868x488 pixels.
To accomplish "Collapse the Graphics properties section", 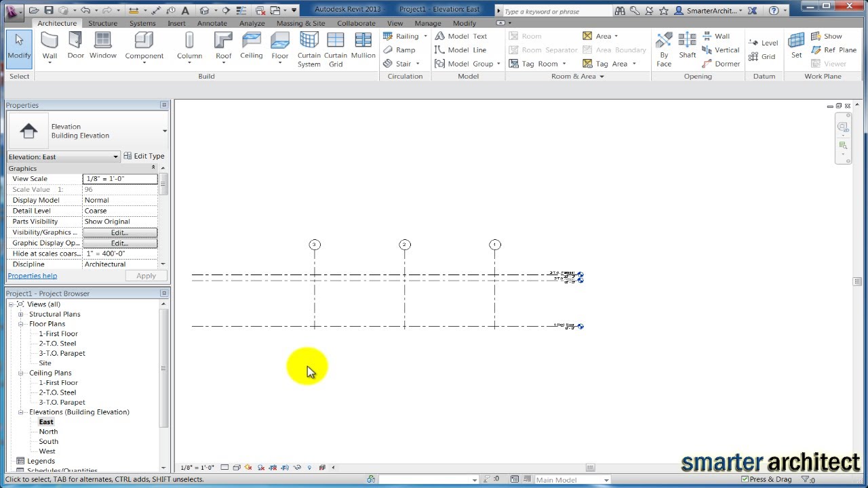I will [x=153, y=168].
